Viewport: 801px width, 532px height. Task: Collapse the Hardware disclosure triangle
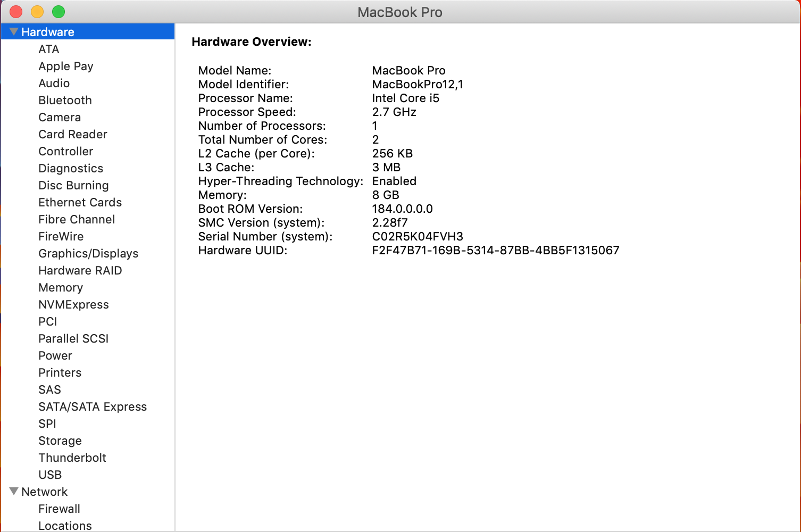tap(14, 32)
